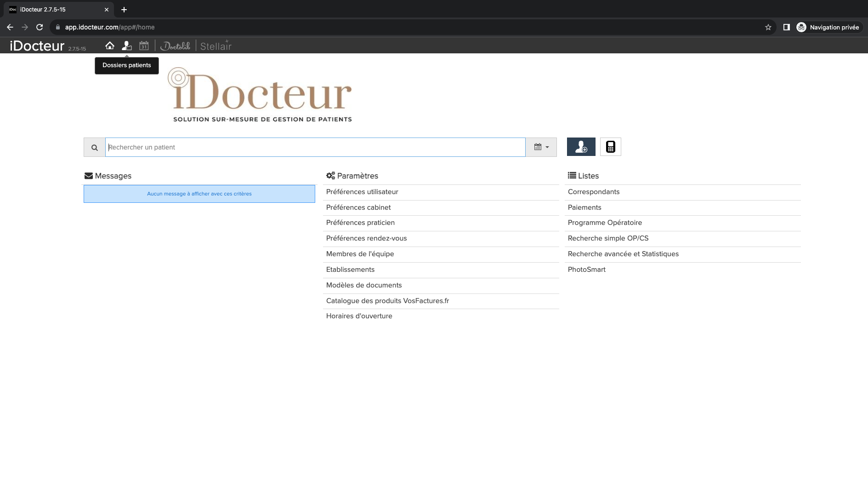Image resolution: width=868 pixels, height=477 pixels.
Task: Open Correspondants list
Action: (x=594, y=192)
